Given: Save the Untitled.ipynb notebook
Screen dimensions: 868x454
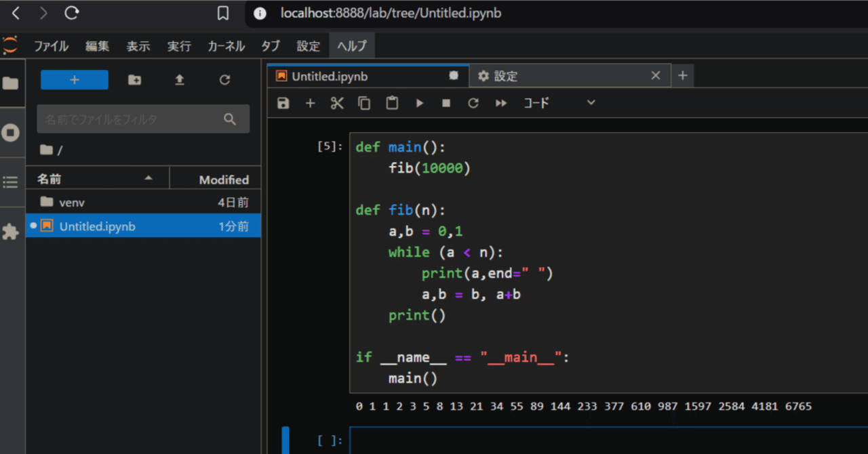Looking at the screenshot, I should (283, 103).
